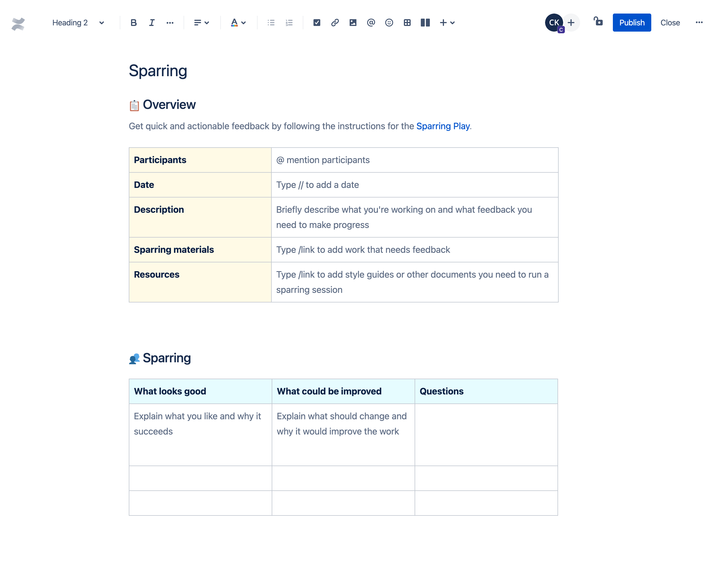Click the Task/checkbox insert icon
Screen dimensions: 723x588
317,22
